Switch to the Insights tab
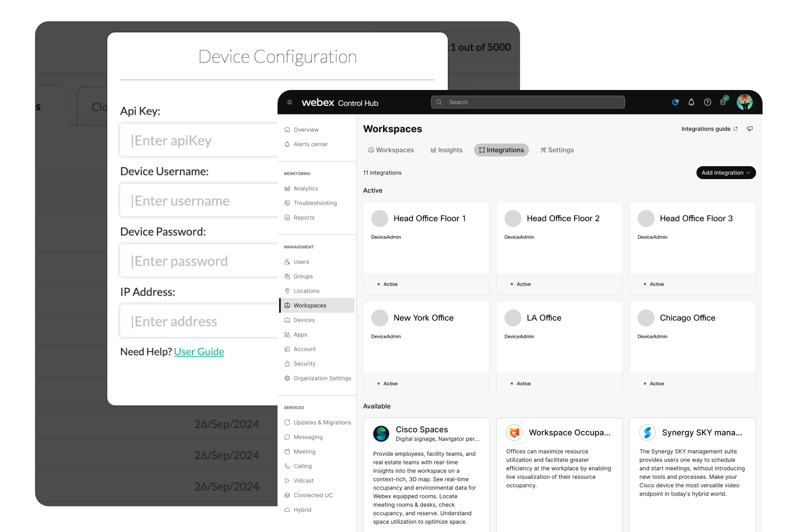This screenshot has width=798, height=532. coord(446,150)
